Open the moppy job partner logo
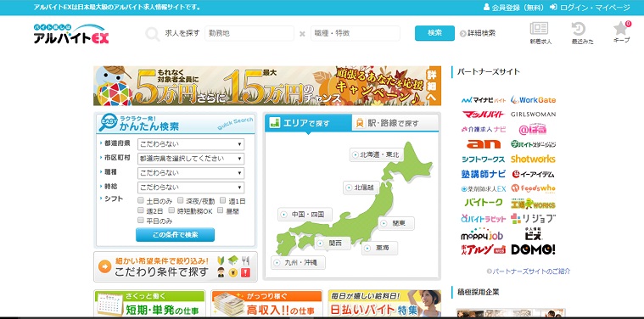 [x=482, y=234]
